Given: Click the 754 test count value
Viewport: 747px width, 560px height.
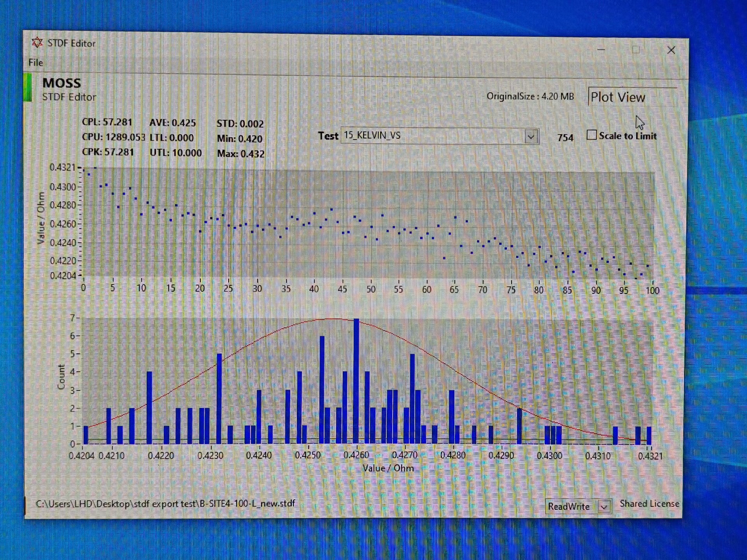Looking at the screenshot, I should click(x=565, y=138).
